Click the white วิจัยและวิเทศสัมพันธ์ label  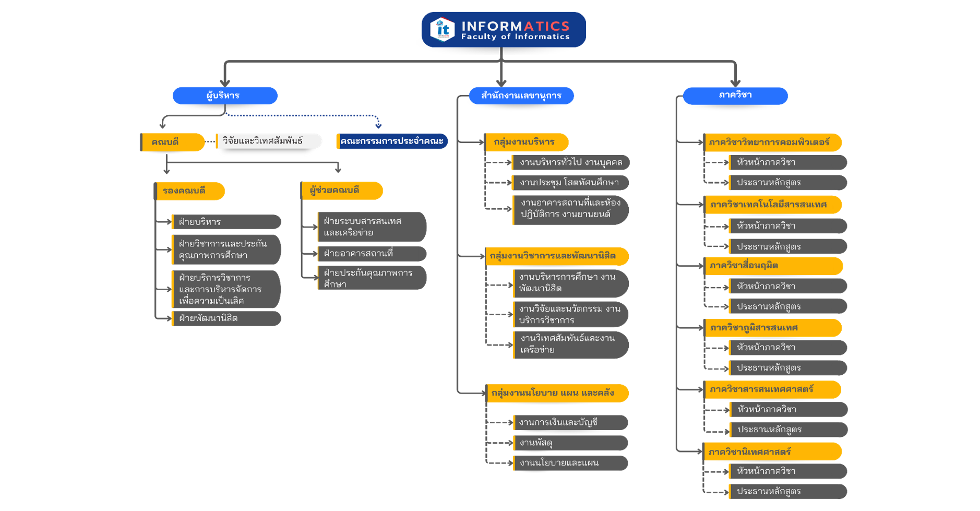(x=269, y=141)
